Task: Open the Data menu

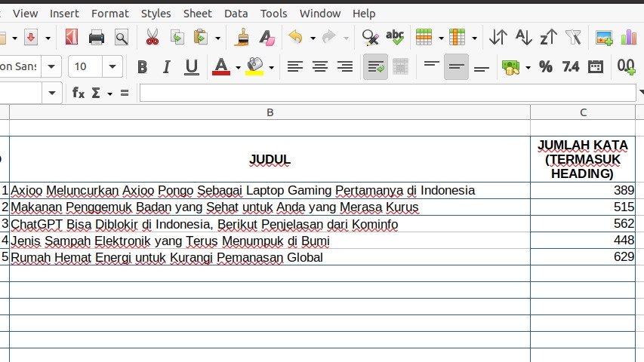Action: click(x=236, y=14)
